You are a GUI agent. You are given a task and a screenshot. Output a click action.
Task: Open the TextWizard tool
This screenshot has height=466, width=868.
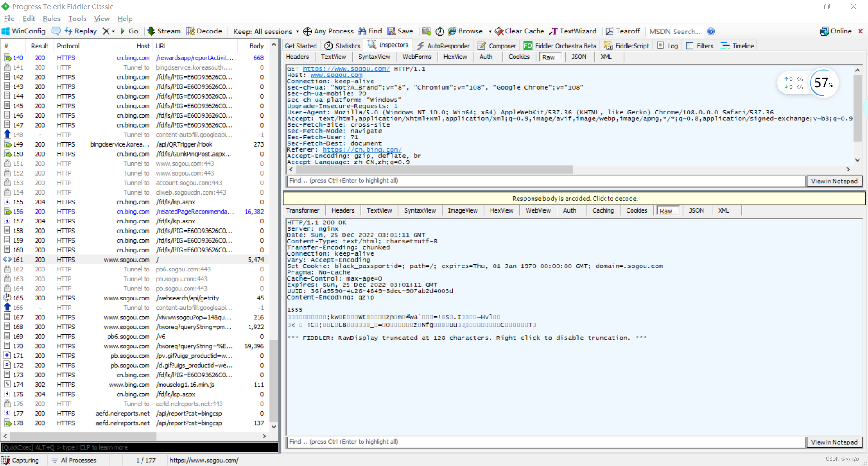573,31
